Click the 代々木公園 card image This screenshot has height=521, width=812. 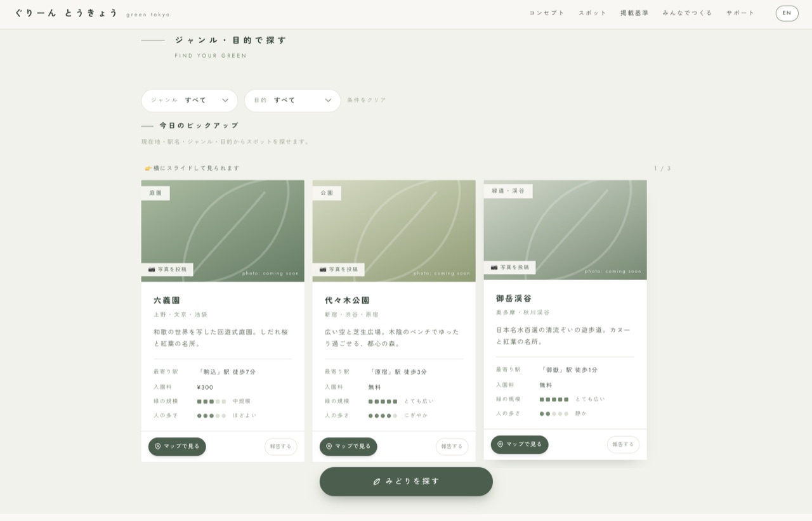[394, 231]
